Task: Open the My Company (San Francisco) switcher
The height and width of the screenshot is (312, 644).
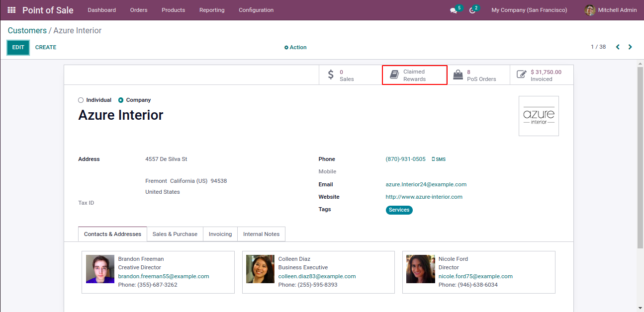Action: [529, 10]
